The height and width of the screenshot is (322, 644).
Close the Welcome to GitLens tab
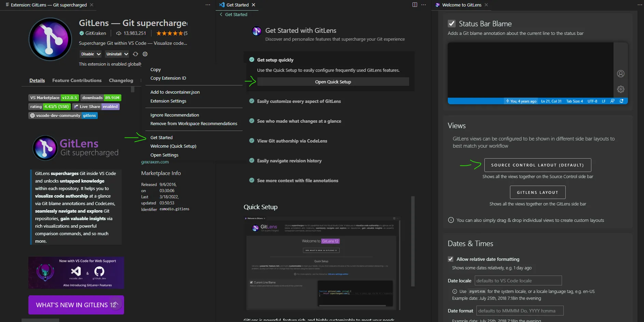point(486,5)
